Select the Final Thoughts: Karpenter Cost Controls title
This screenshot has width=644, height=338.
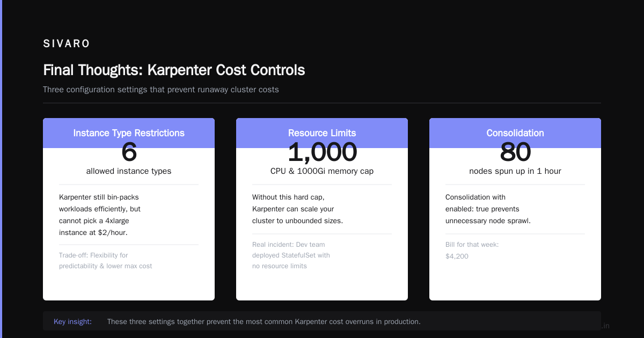(x=174, y=70)
